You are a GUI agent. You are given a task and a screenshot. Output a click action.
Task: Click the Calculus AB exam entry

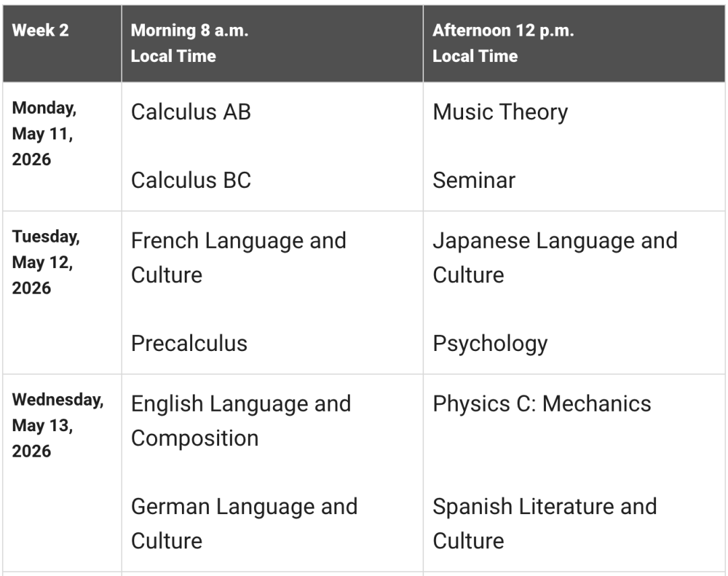pos(191,112)
